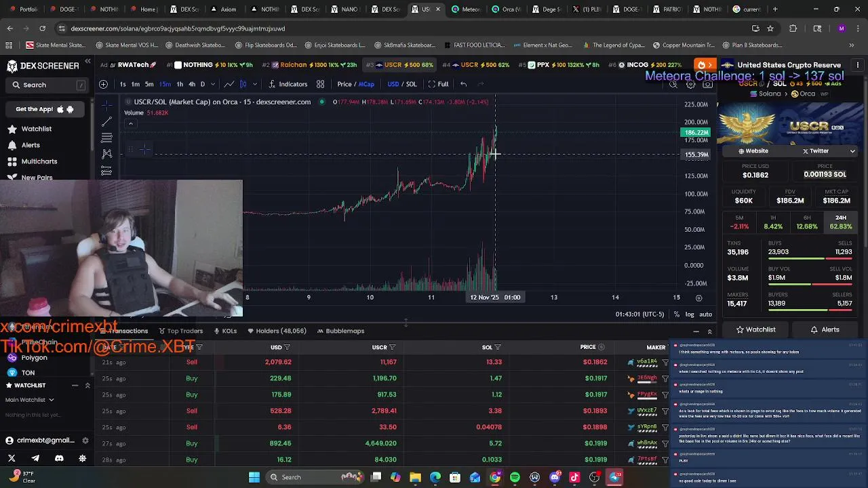The width and height of the screenshot is (868, 488).
Task: Switch to the KOLs tab
Action: [x=224, y=331]
